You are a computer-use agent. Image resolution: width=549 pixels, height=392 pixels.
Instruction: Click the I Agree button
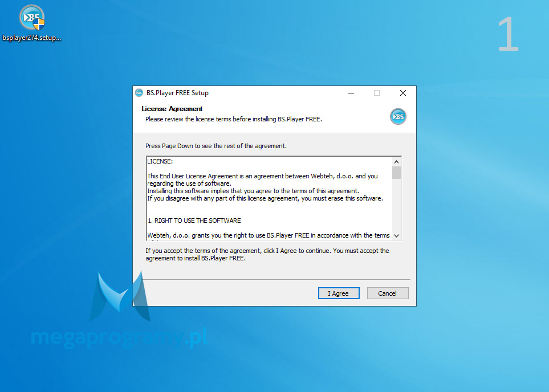[x=339, y=293]
